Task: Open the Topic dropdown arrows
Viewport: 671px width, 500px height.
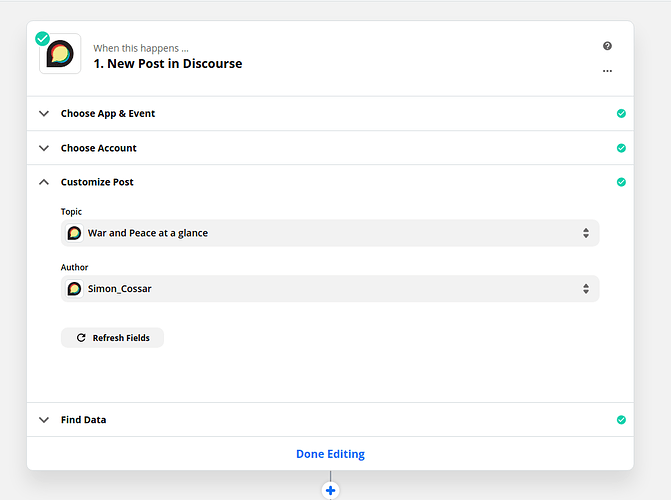Action: [586, 233]
